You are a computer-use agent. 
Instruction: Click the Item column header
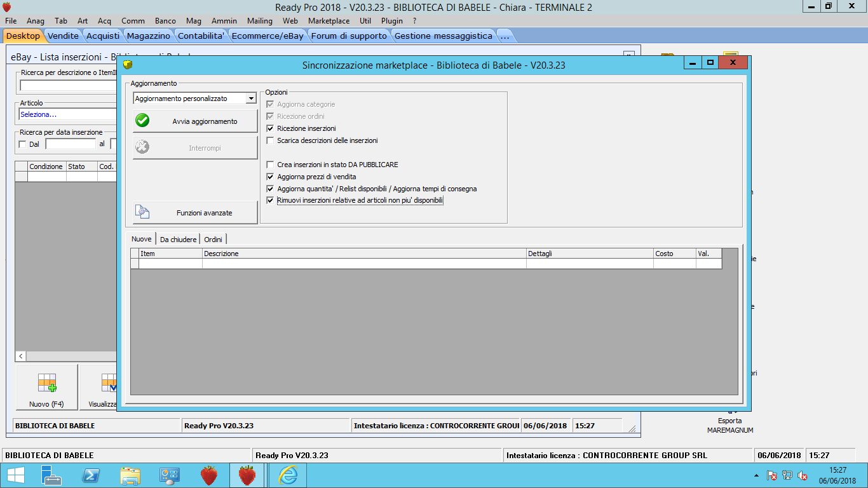pos(170,254)
